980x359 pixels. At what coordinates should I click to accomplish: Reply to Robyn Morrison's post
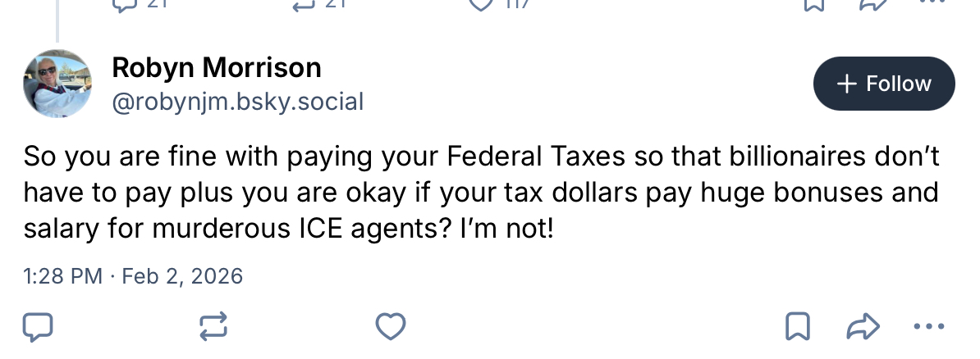pyautogui.click(x=37, y=327)
